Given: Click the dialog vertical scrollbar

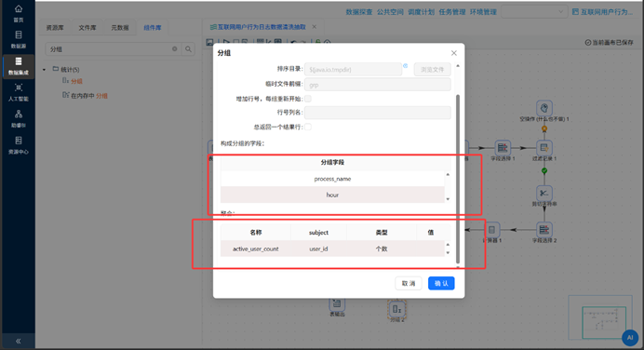Looking at the screenshot, I should (x=458, y=179).
